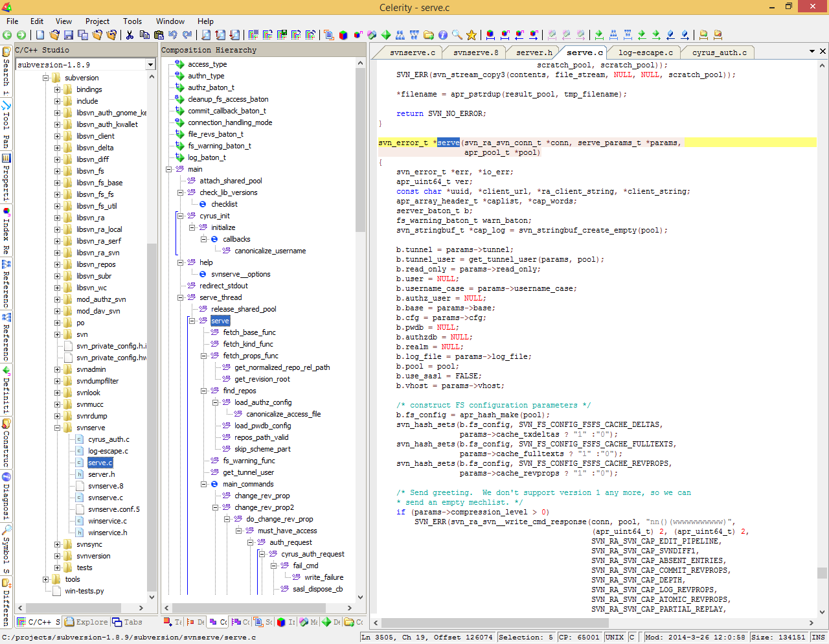Click the green diamond toolbar icon
829x644 pixels.
pyautogui.click(x=386, y=35)
